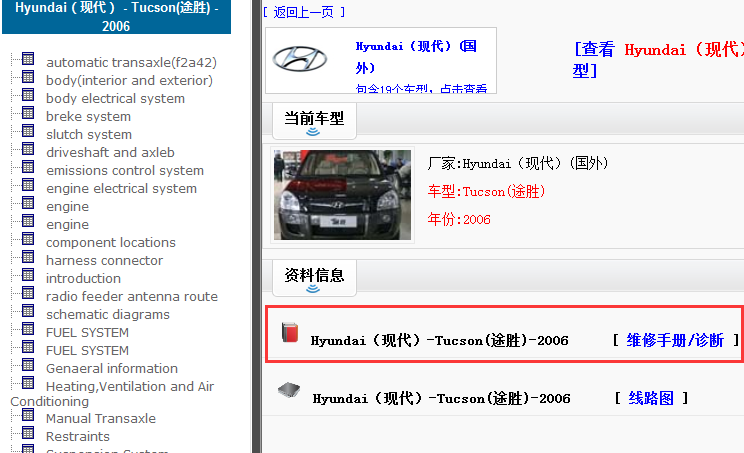Open radio feeder antenna route
The height and width of the screenshot is (453, 744).
[x=132, y=297]
